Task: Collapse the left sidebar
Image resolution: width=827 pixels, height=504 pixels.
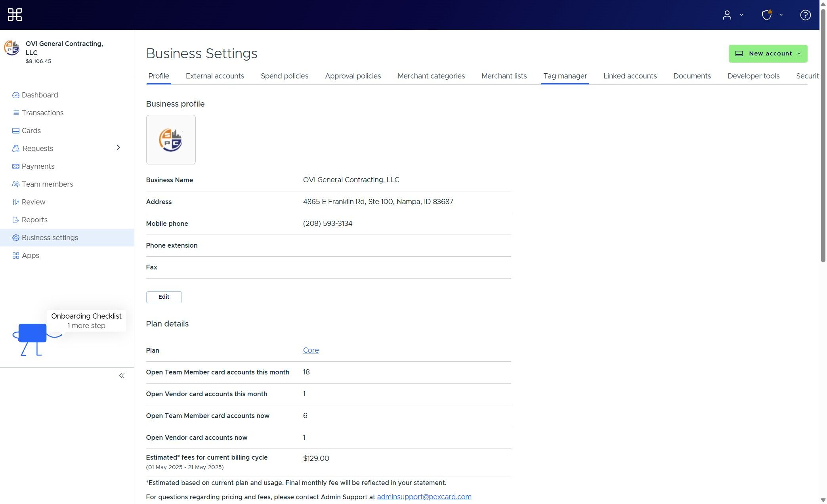Action: click(122, 376)
